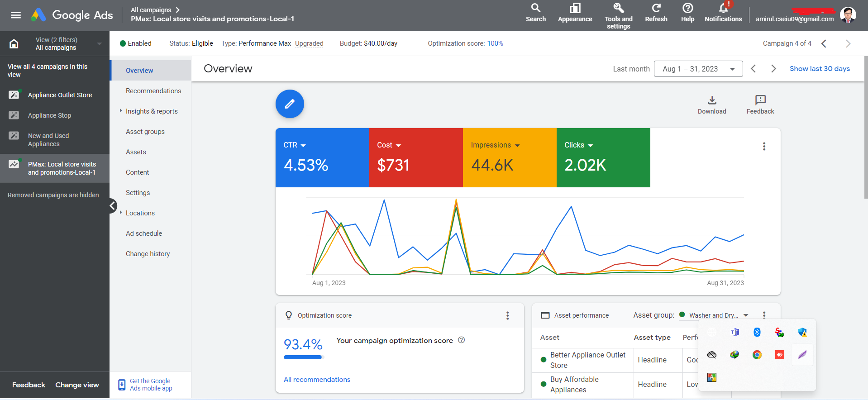Click the Change view button
Viewport: 868px width, 400px height.
click(77, 385)
